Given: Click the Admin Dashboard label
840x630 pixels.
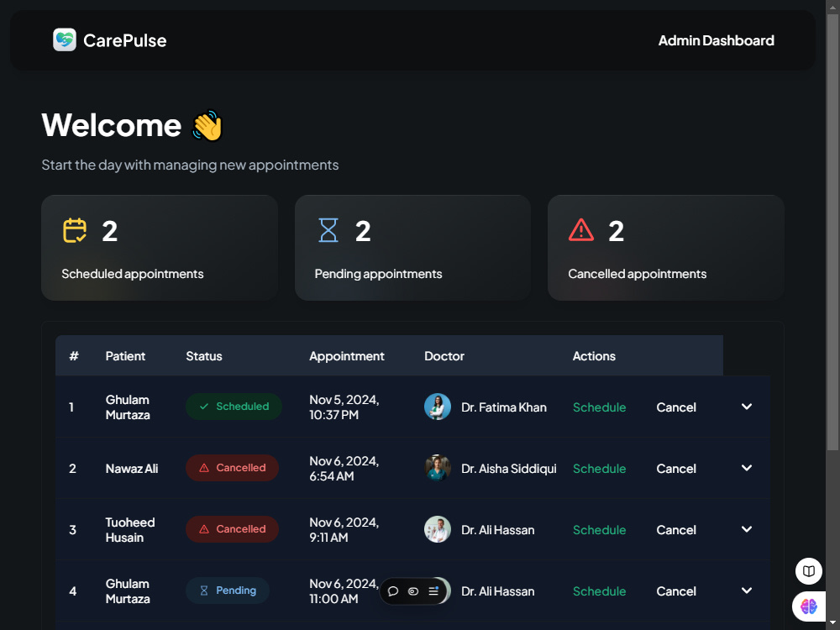Looking at the screenshot, I should pyautogui.click(x=716, y=40).
